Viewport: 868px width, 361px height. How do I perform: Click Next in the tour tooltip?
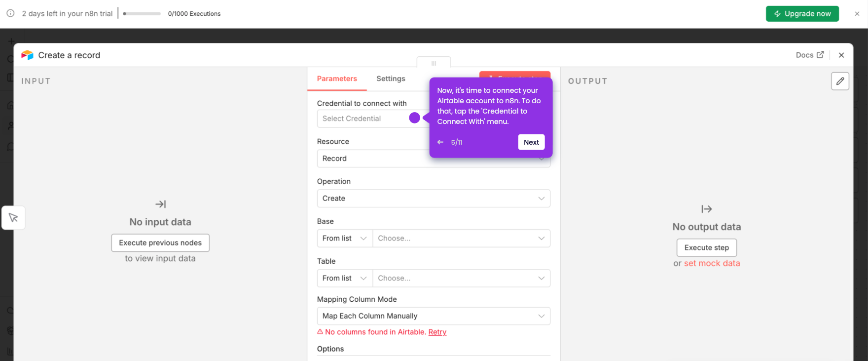coord(531,142)
